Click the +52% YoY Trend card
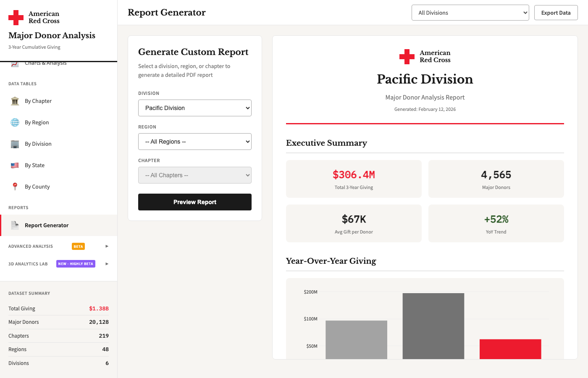Screen dimensions: 588x378 (x=496, y=223)
